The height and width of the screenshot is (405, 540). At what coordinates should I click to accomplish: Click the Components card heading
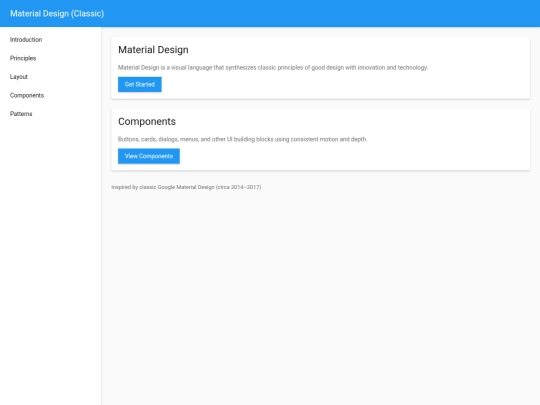(147, 122)
